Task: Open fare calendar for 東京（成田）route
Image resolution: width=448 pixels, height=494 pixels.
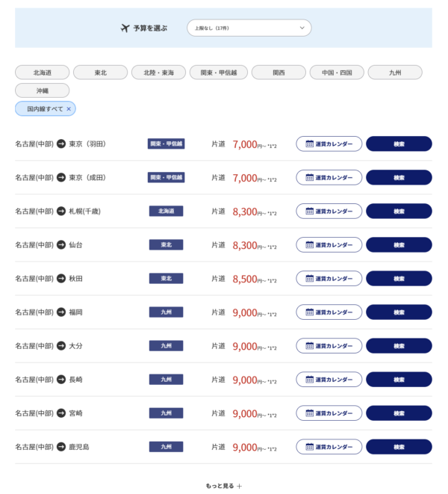Action: pyautogui.click(x=329, y=178)
